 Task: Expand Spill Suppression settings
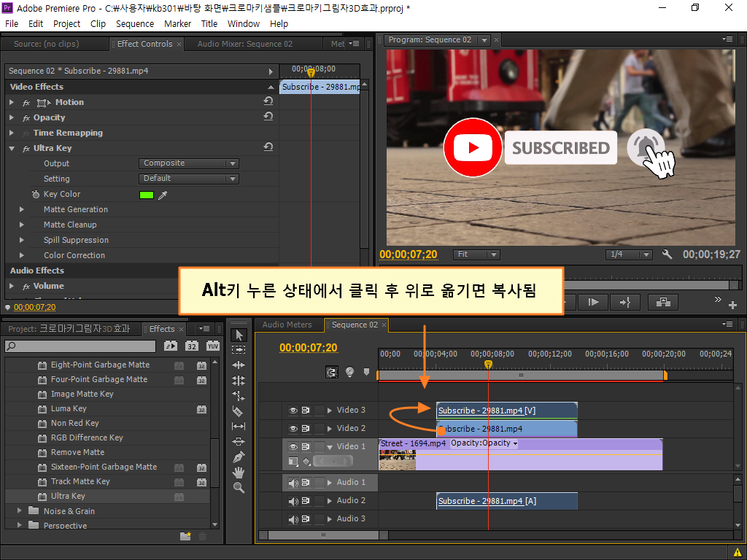[21, 239]
